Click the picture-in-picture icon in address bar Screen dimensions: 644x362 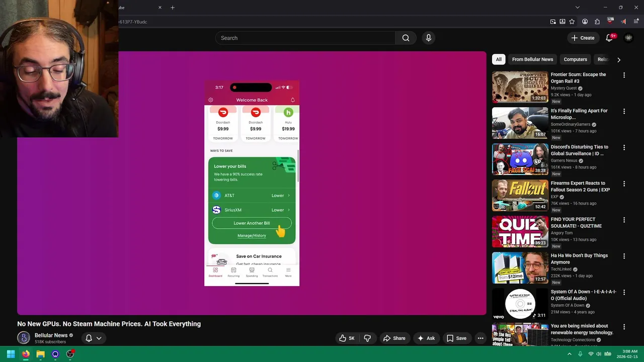coord(553,22)
